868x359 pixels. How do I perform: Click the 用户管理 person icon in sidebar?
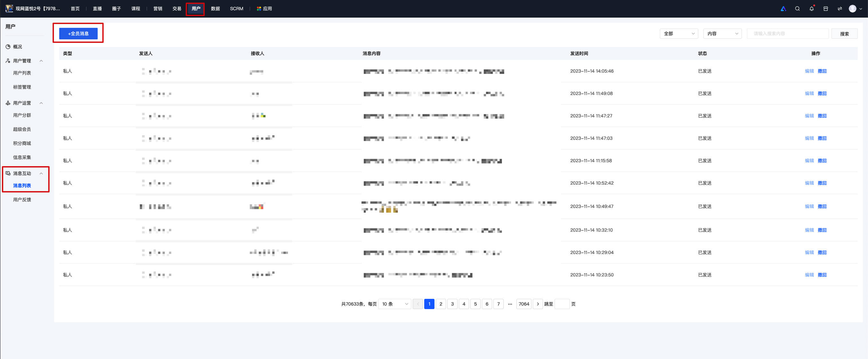8,61
